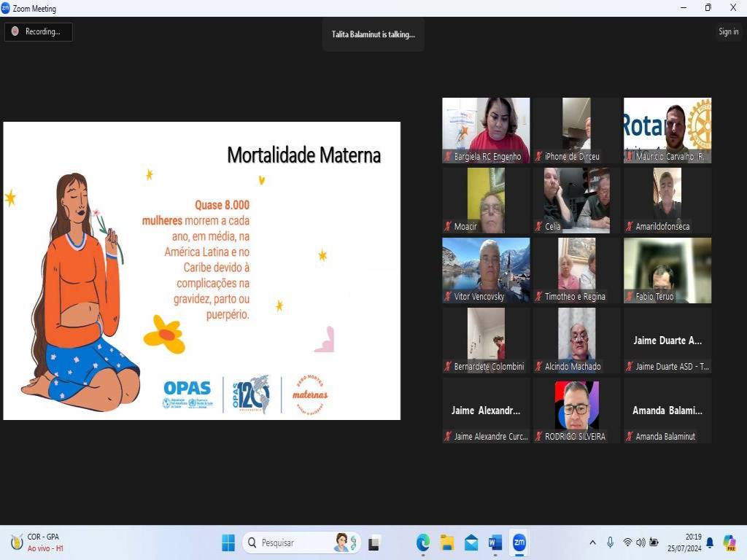This screenshot has height=560, width=747.
Task: Open the notifications bell icon
Action: 710,542
